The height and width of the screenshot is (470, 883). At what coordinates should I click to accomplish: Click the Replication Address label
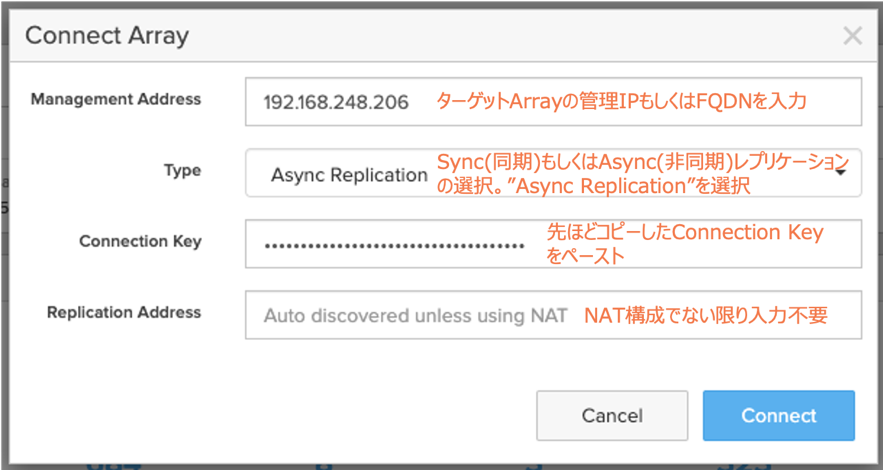(124, 312)
